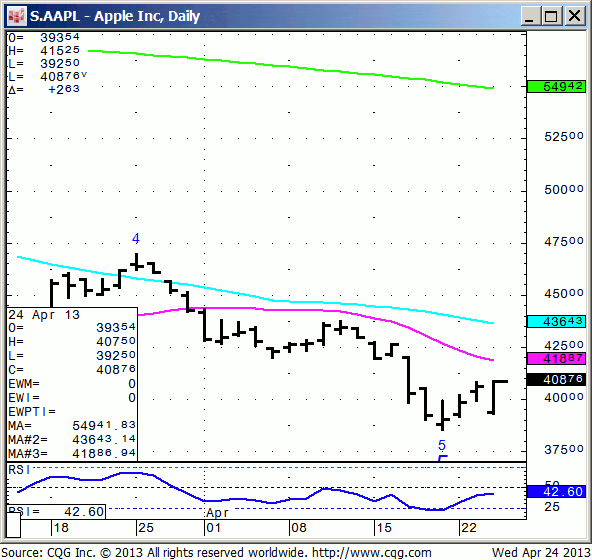The height and width of the screenshot is (560, 592).
Task: Click the S.AAPL - Apple Inc, Daily title
Action: pos(115,16)
